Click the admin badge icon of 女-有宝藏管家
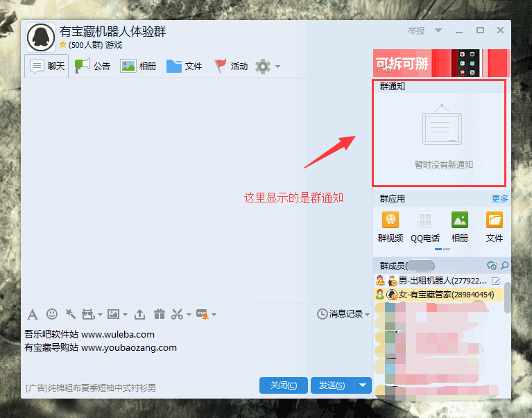The image size is (532, 418). (380, 294)
